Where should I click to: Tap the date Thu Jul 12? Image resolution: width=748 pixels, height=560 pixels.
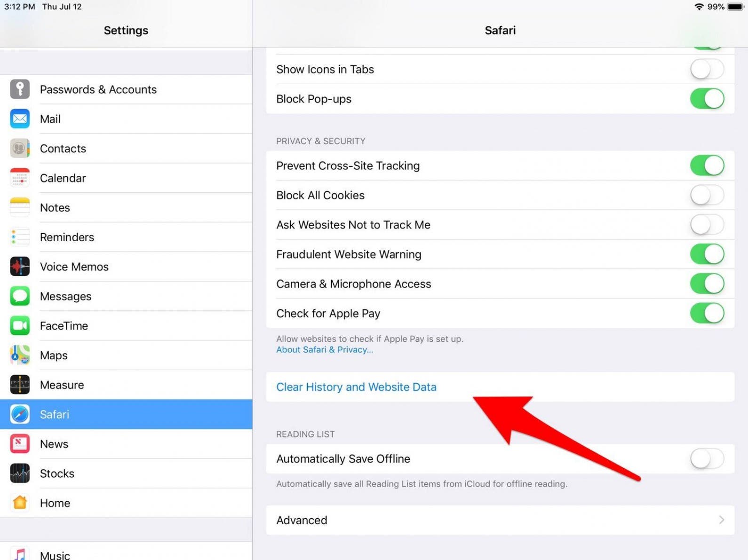pyautogui.click(x=62, y=7)
